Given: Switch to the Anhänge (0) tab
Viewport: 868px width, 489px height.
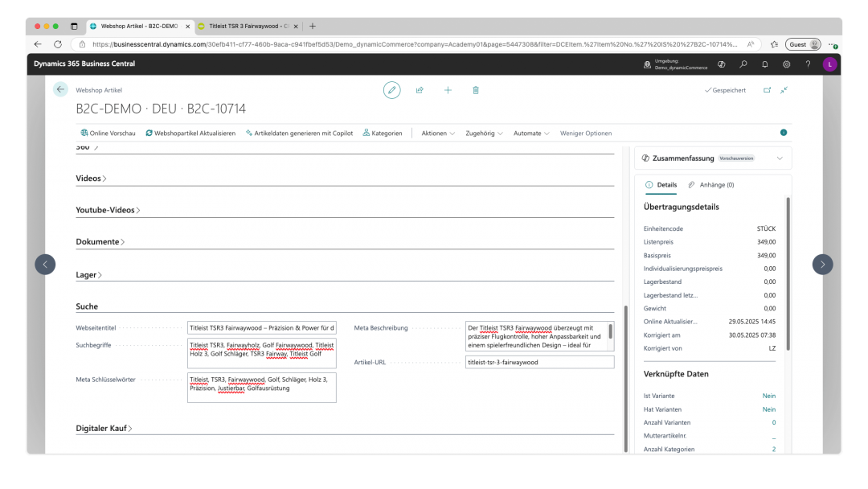Looking at the screenshot, I should coord(710,185).
